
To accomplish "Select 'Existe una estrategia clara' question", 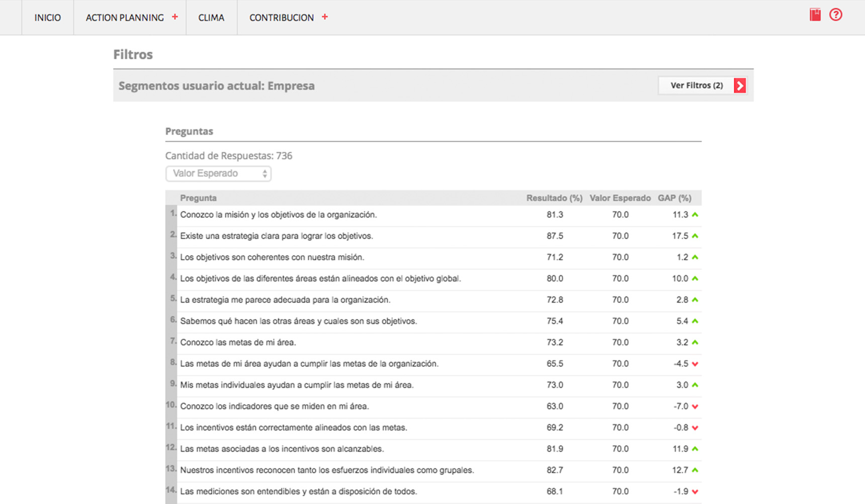I will coord(277,236).
